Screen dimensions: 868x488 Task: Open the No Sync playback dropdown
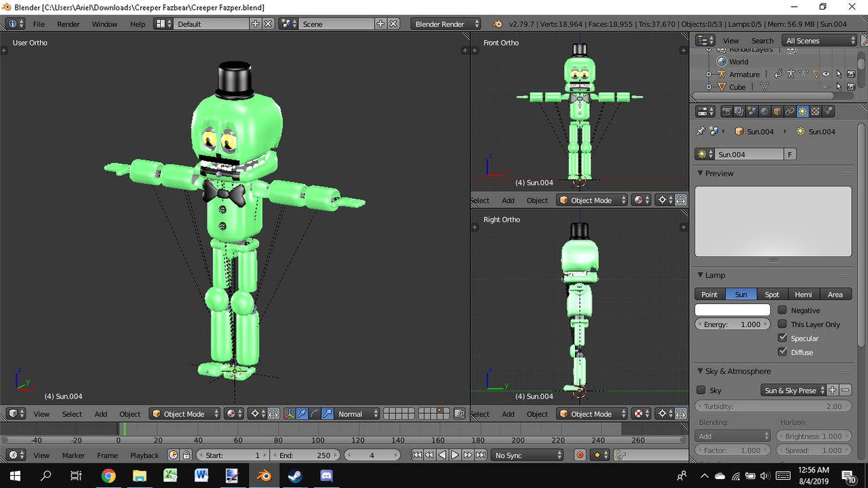pos(527,455)
